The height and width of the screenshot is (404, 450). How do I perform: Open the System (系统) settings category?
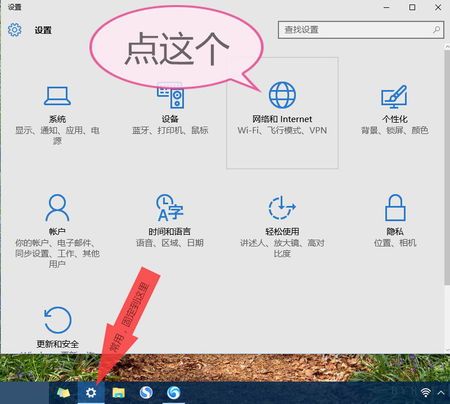(x=57, y=113)
